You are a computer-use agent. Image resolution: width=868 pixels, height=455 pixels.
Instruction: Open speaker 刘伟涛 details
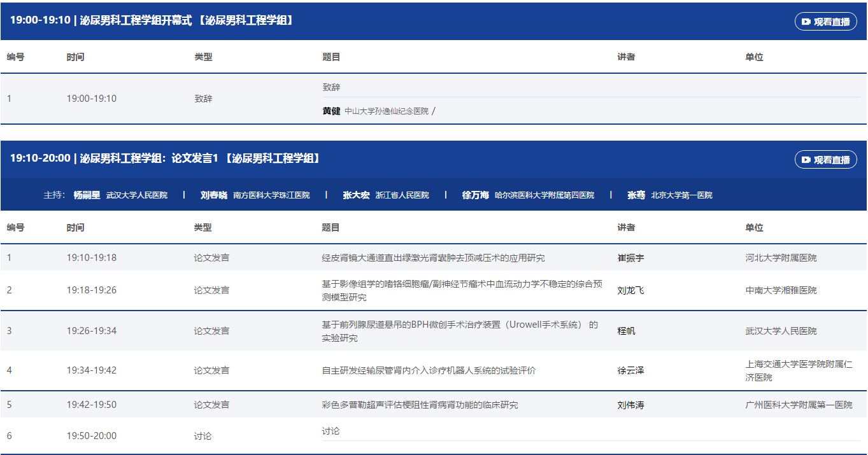(x=630, y=405)
